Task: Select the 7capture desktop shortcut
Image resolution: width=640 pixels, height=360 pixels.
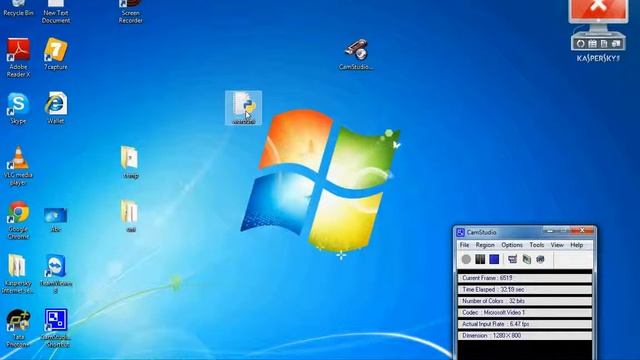Action: [x=56, y=53]
